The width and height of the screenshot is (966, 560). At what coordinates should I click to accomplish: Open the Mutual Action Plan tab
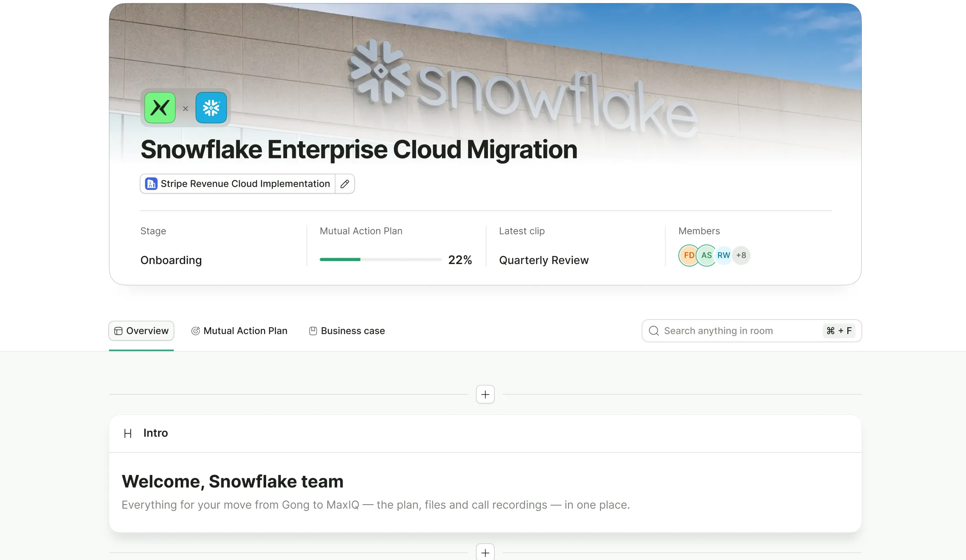point(239,331)
